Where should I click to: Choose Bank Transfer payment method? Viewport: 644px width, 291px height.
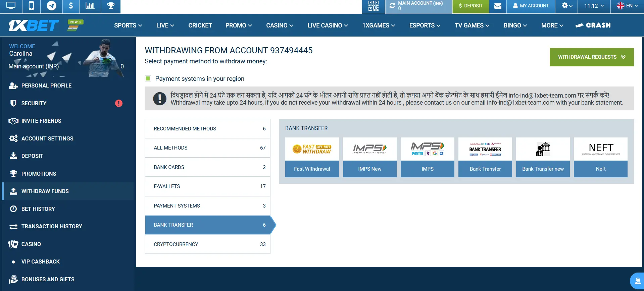(x=485, y=157)
